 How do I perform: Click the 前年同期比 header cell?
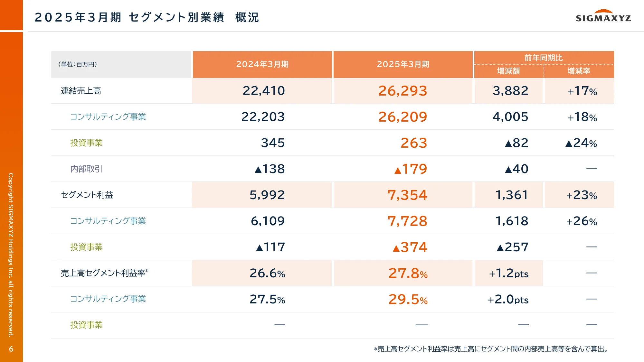pos(544,58)
